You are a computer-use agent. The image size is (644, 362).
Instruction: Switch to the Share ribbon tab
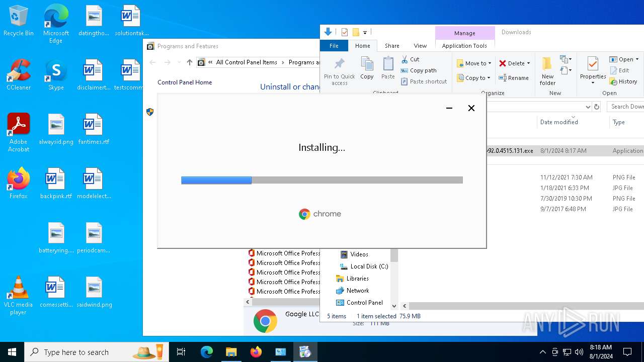(392, 46)
